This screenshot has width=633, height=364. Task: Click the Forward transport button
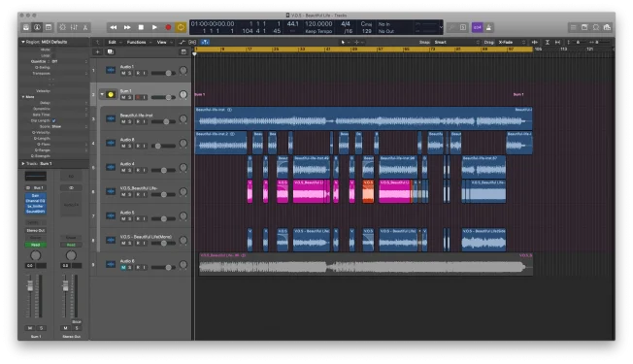tap(127, 27)
